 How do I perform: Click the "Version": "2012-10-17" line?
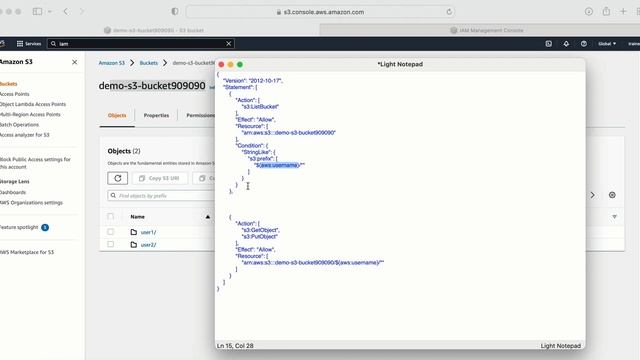pos(253,81)
